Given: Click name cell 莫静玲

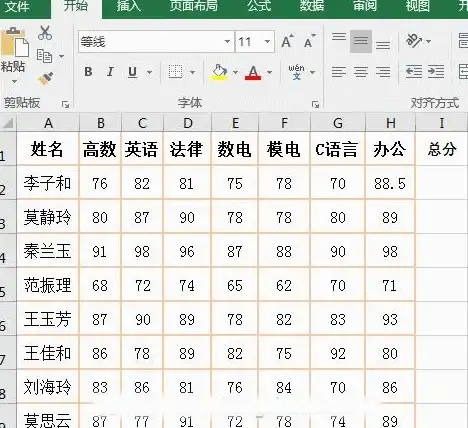Looking at the screenshot, I should click(48, 217).
